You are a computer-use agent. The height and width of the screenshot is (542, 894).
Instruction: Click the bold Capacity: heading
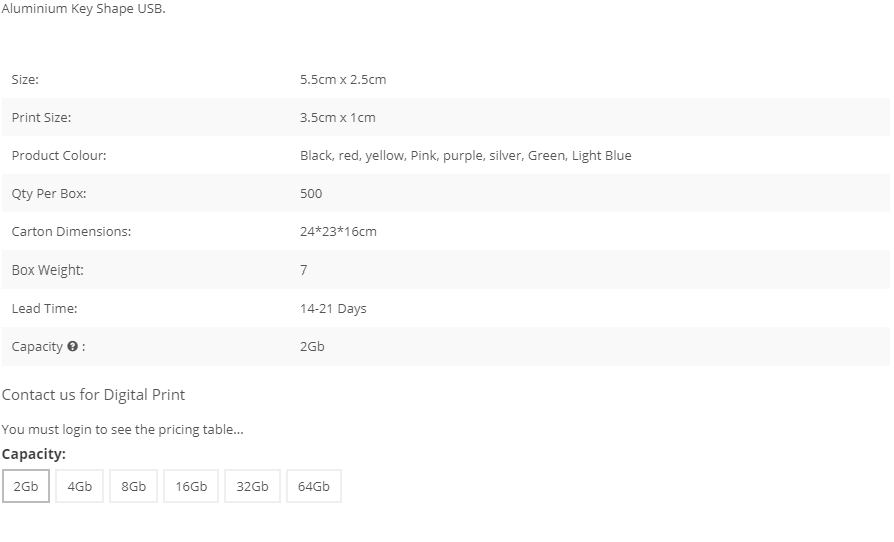click(34, 454)
